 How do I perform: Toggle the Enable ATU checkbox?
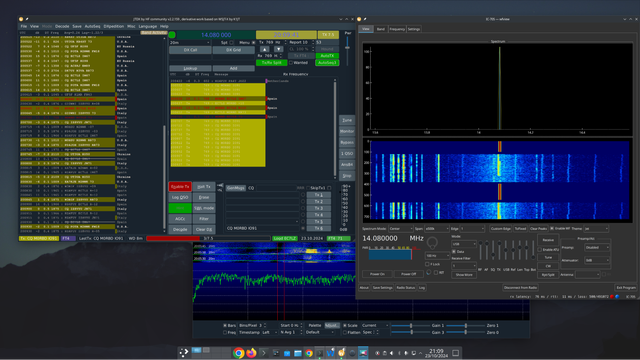tap(540, 249)
